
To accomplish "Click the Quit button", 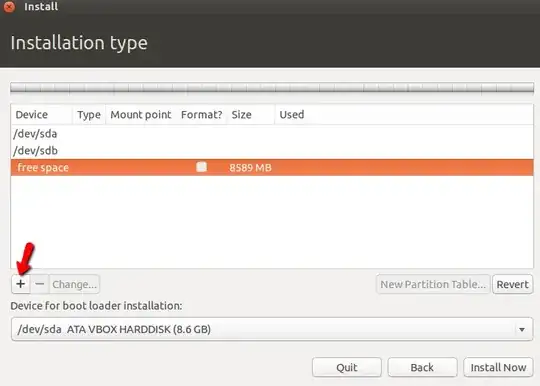I will pos(347,367).
